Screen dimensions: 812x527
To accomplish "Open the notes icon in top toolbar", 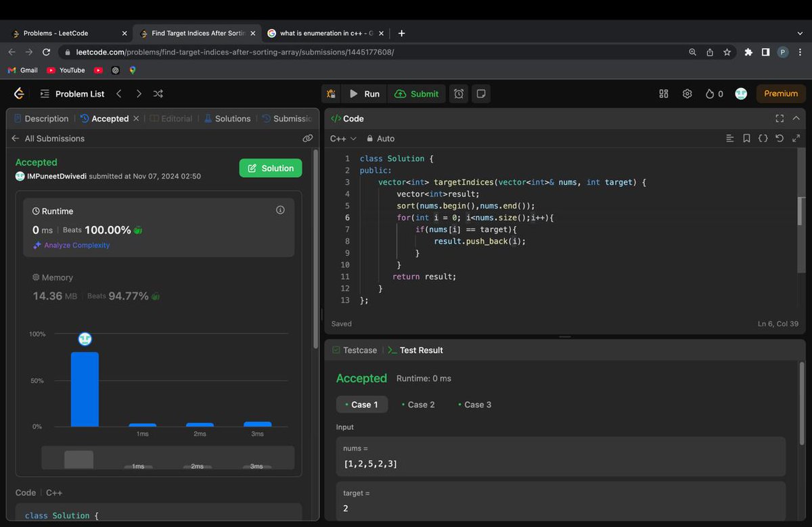I will tap(481, 93).
